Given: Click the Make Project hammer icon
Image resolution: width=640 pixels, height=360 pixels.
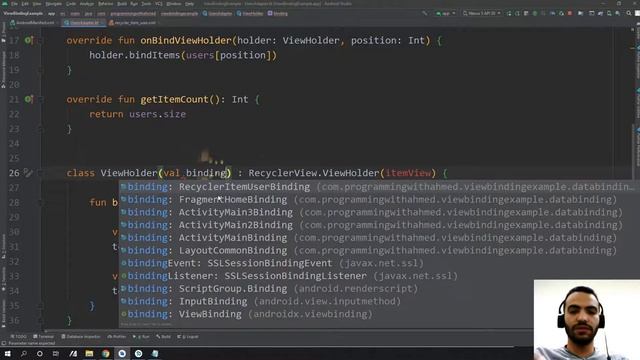Looking at the screenshot, I should coord(425,13).
